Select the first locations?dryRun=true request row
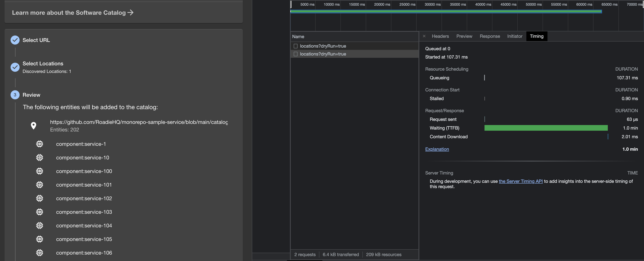644x261 pixels. (x=354, y=46)
